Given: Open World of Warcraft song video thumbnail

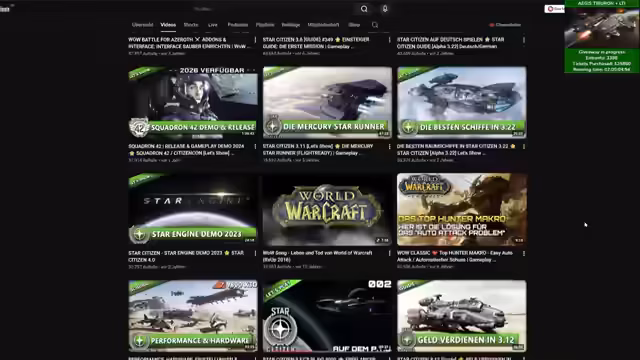Looking at the screenshot, I should tap(327, 209).
